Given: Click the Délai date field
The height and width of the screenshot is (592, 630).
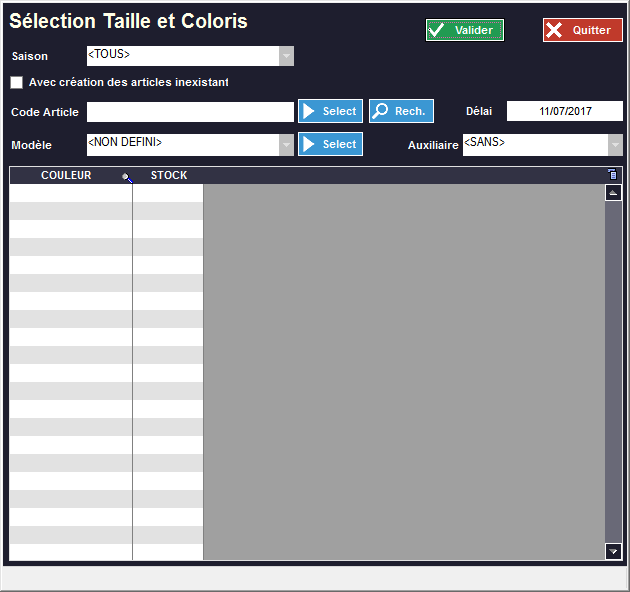Looking at the screenshot, I should tap(564, 111).
